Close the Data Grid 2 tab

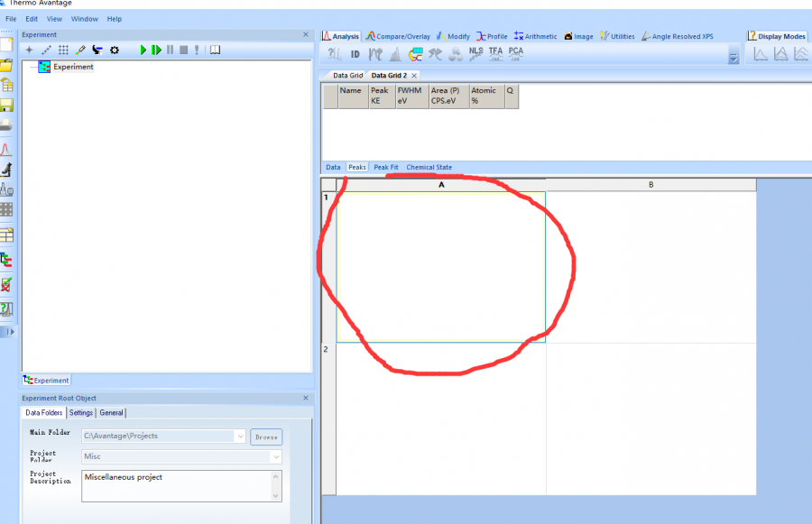pos(414,76)
